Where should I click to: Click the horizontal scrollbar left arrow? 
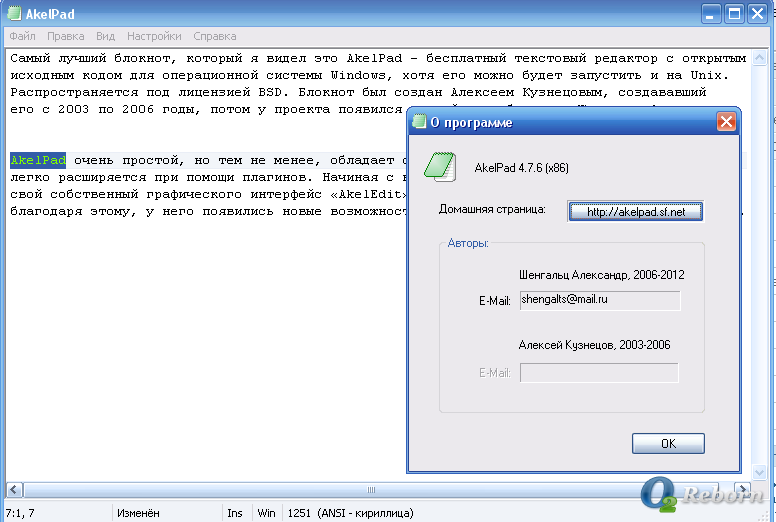tap(14, 489)
